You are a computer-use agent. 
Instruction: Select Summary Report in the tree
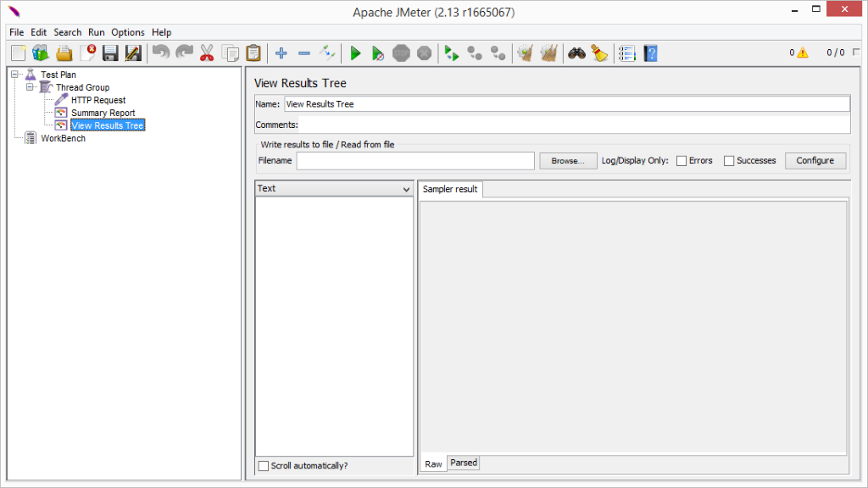[x=103, y=113]
